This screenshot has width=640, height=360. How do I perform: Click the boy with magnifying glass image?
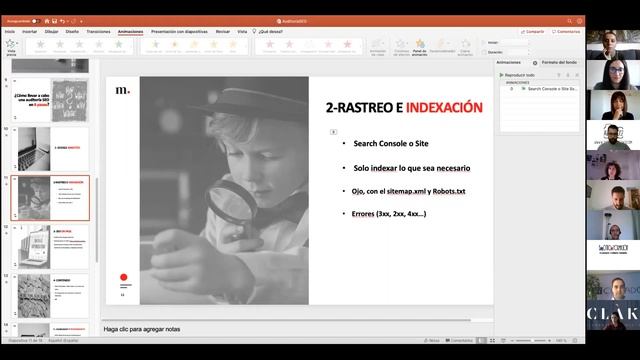(224, 190)
